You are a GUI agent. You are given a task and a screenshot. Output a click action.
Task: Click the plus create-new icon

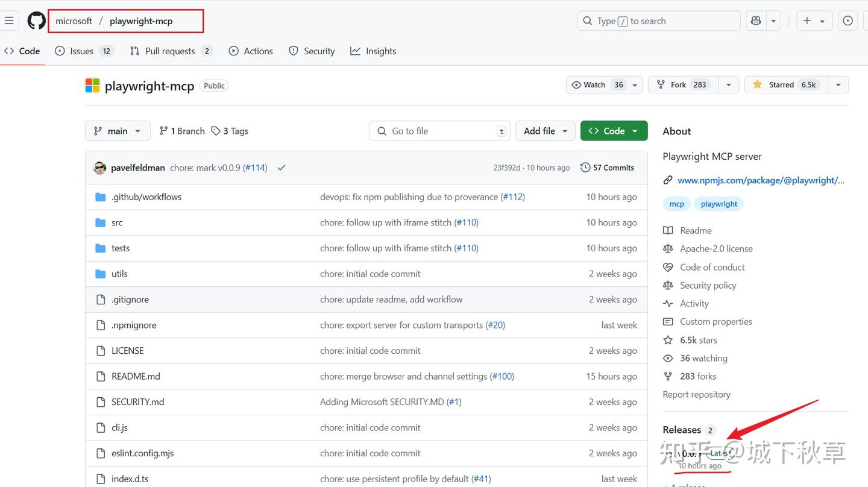pos(807,21)
